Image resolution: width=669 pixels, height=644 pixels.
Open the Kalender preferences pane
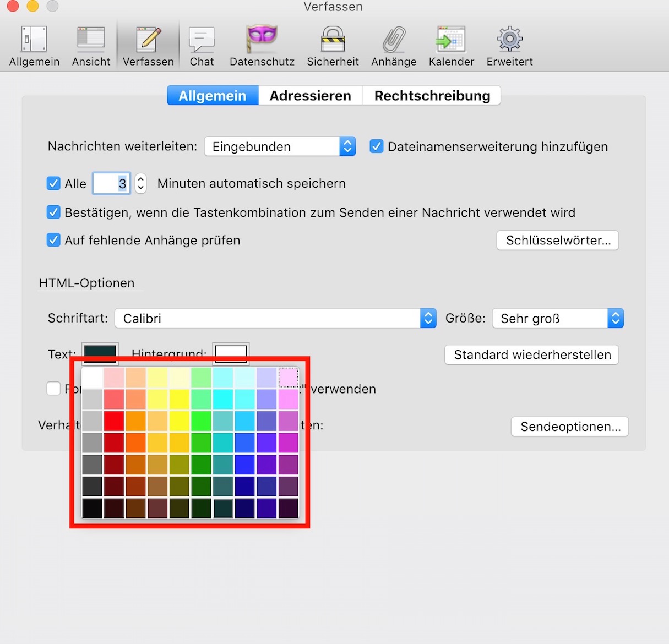pos(452,46)
